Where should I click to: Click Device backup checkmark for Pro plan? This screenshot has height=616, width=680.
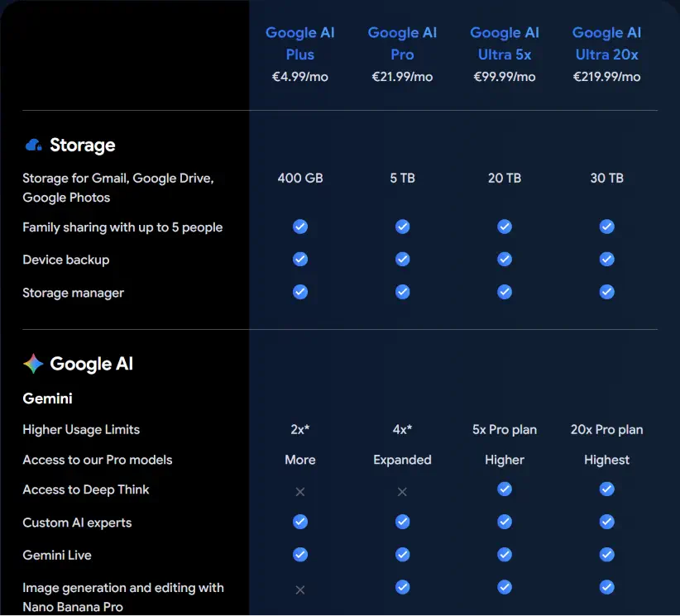[x=402, y=260]
